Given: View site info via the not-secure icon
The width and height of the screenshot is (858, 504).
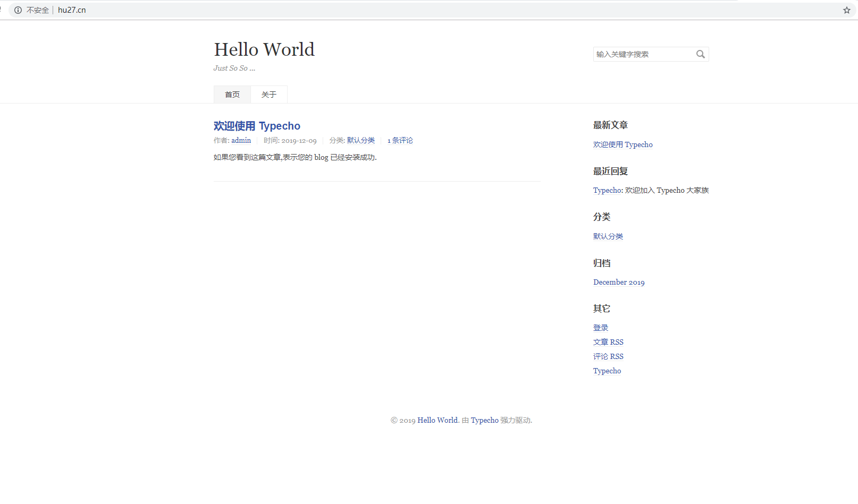Looking at the screenshot, I should tap(18, 10).
